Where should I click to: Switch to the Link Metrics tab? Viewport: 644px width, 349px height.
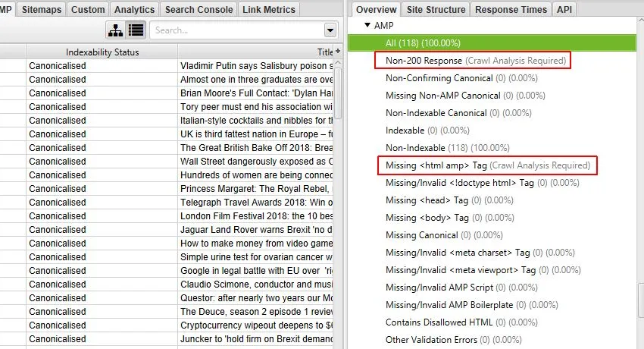(x=269, y=9)
